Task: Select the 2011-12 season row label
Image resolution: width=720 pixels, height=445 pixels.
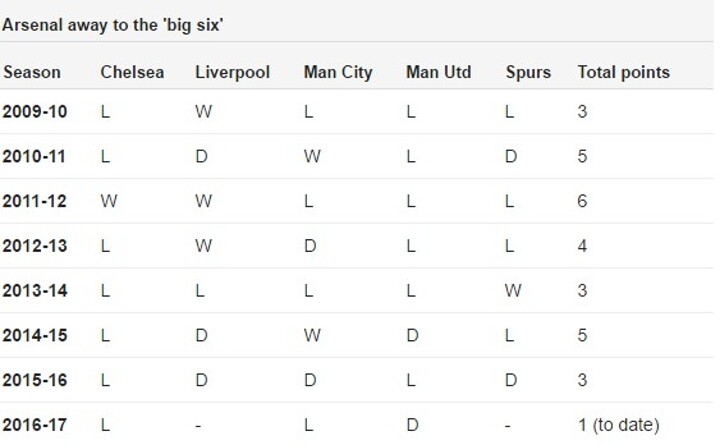Action: (34, 201)
